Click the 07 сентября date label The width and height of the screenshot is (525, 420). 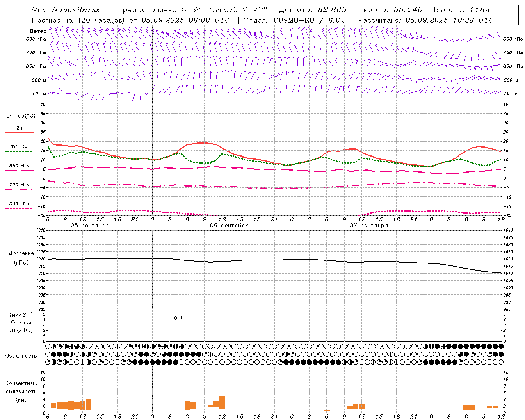pyautogui.click(x=369, y=226)
